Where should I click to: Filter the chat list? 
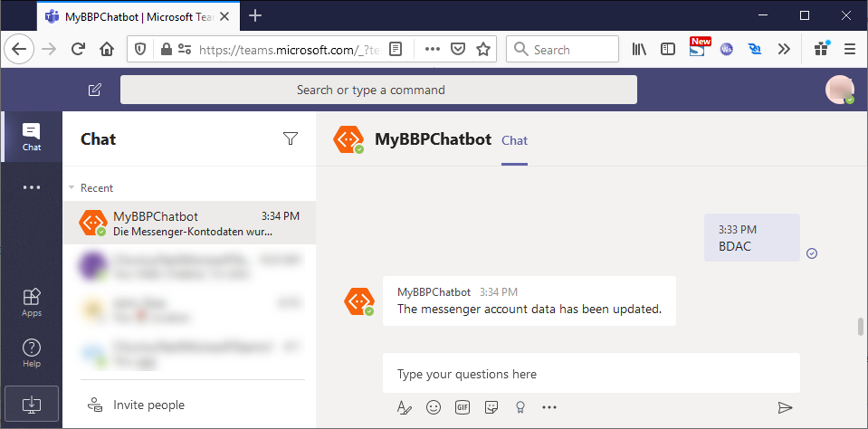click(x=291, y=138)
